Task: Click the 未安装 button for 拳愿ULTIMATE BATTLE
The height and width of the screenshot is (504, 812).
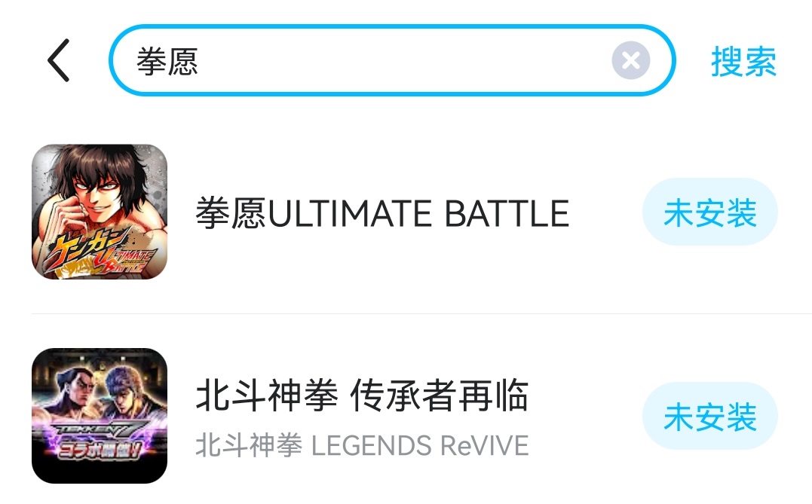Action: click(x=710, y=212)
